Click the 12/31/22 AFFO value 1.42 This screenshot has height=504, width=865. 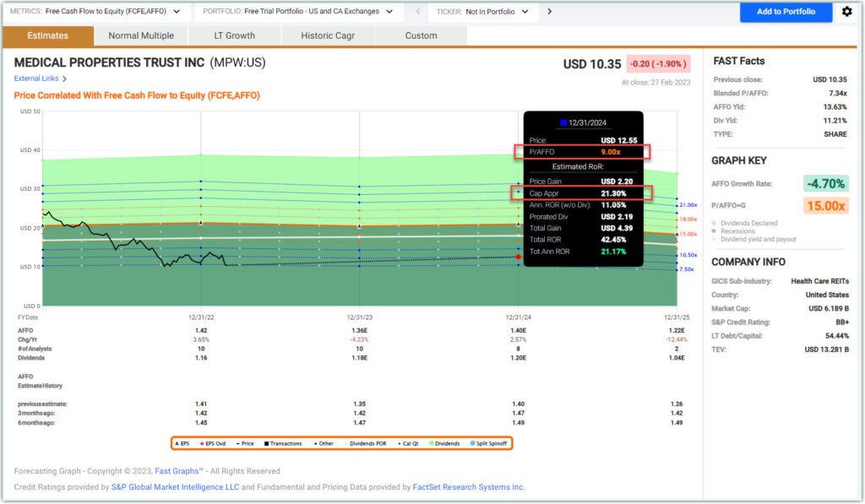click(x=201, y=331)
